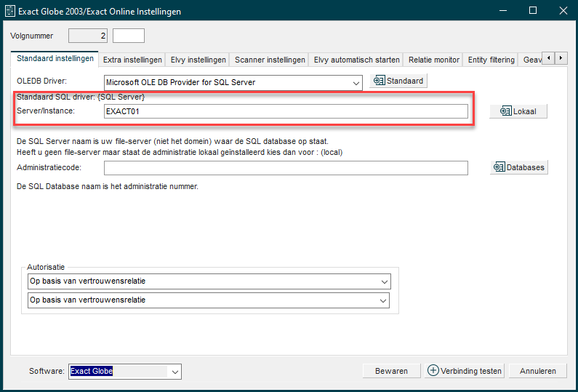Go to Scanner instellingen tab
The image size is (578, 392).
[270, 60]
